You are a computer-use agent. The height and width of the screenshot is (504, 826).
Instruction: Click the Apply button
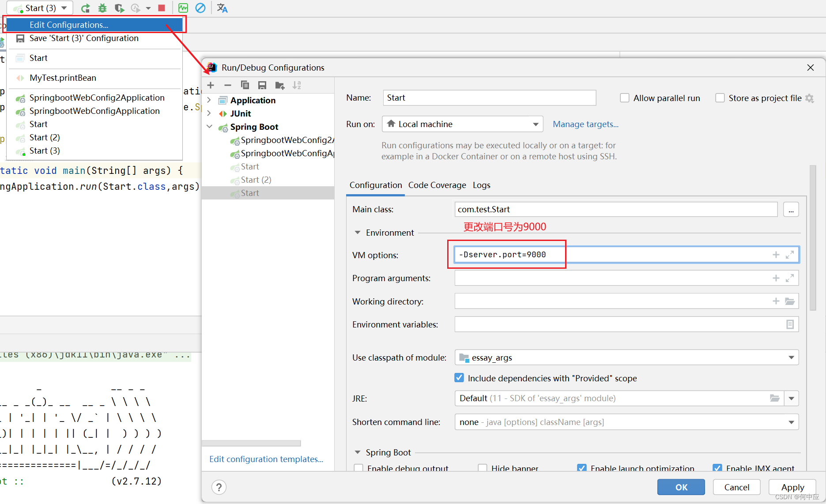(x=792, y=487)
